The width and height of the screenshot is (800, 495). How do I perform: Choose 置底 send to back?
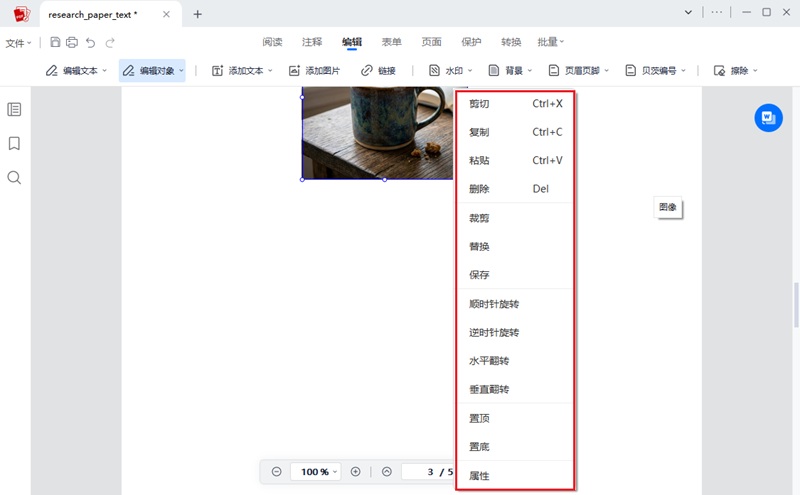(x=515, y=447)
